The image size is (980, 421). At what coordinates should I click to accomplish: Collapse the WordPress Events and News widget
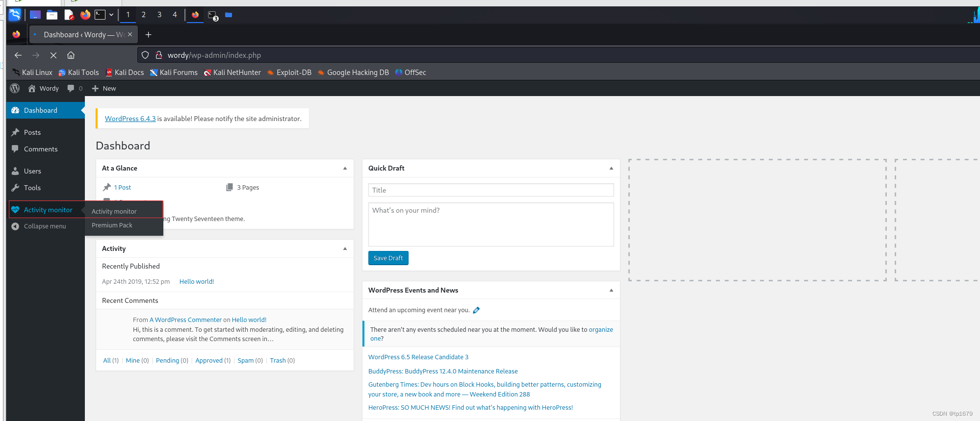pos(611,290)
